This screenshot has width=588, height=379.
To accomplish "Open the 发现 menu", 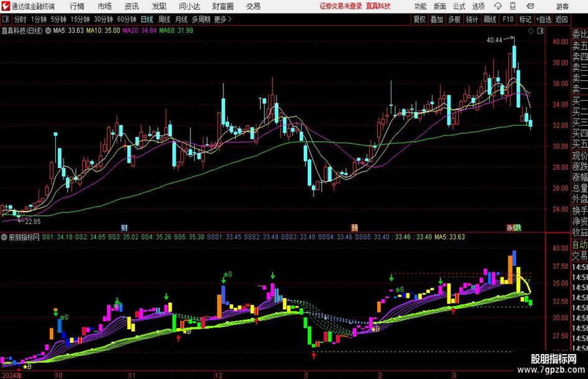I will tap(159, 6).
